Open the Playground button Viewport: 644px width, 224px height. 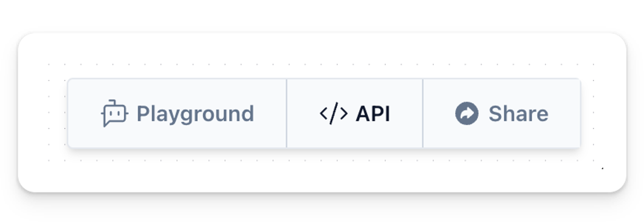177,113
